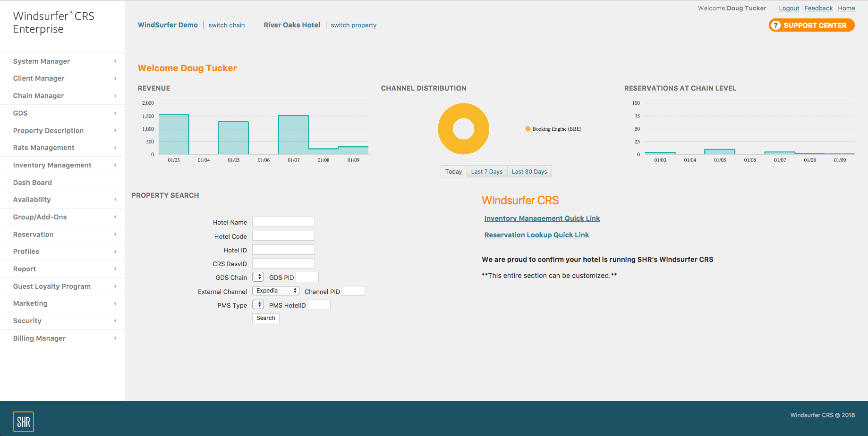868x436 pixels.
Task: Click the Hotel ID input field
Action: tap(283, 250)
